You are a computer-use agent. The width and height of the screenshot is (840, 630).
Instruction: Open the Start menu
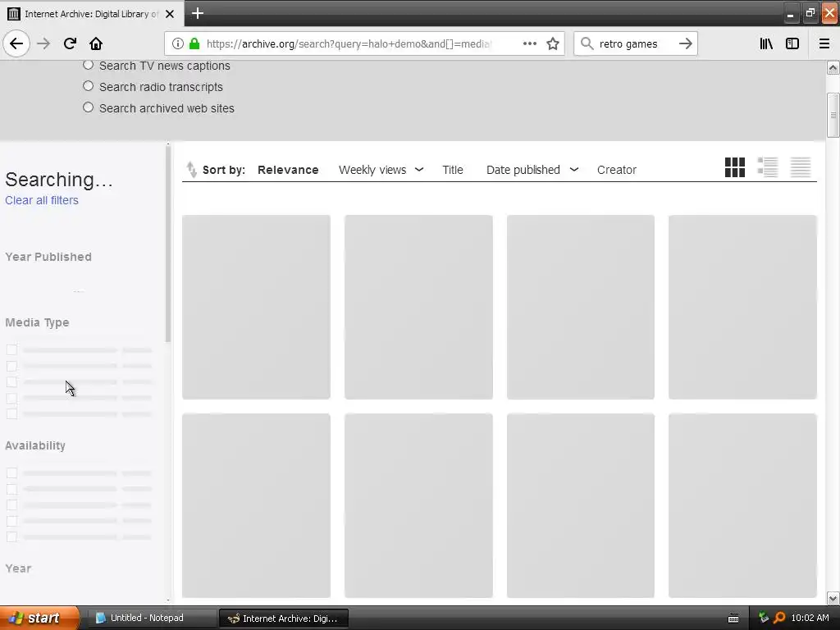pyautogui.click(x=39, y=618)
